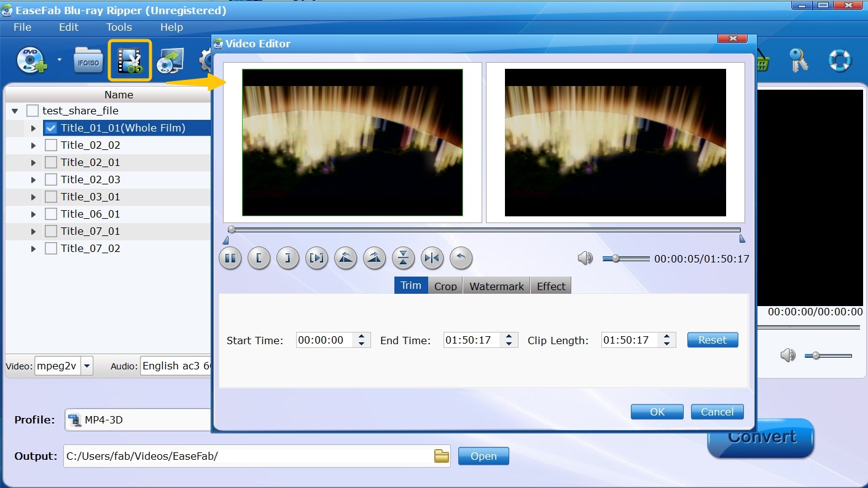
Task: Mute audio via Video Editor speaker icon
Action: (585, 259)
